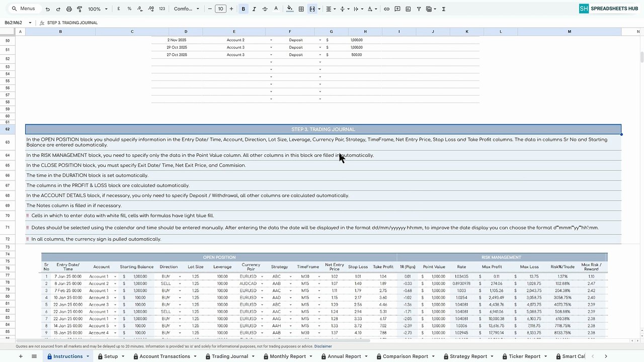The height and width of the screenshot is (362, 644).
Task: Open the 100% zoom dropdown
Action: 97,9
